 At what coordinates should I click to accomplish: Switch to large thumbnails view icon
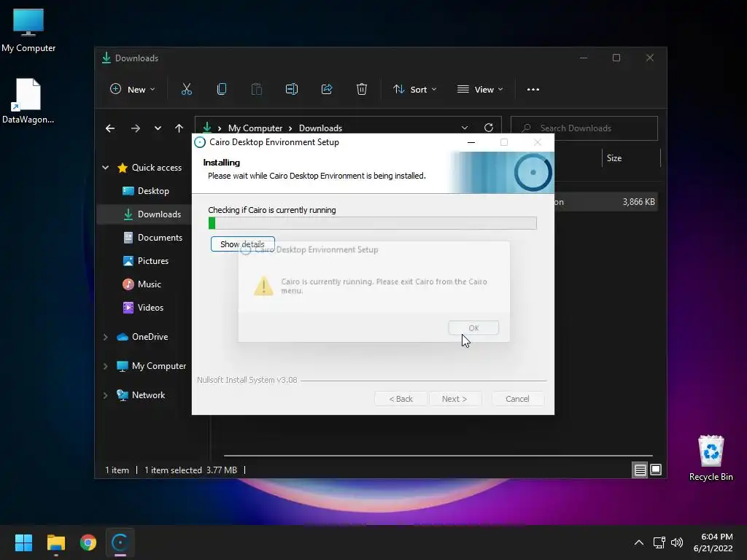coord(656,470)
